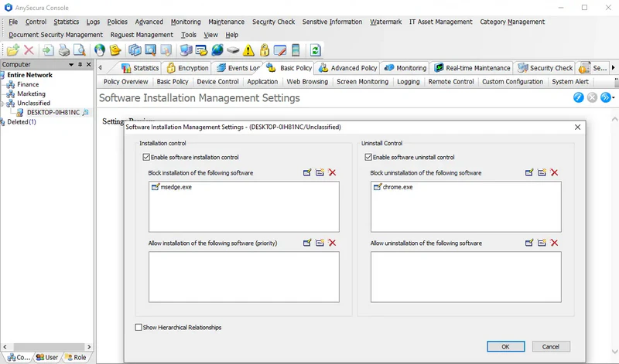Open the Policies menu
619x364 pixels.
click(x=118, y=22)
